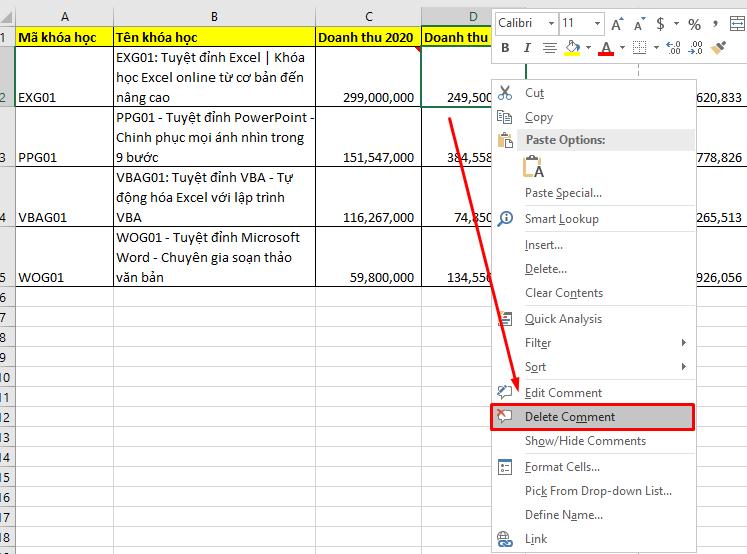Image resolution: width=747 pixels, height=554 pixels.
Task: Choose Edit Comment in context menu
Action: coord(563,393)
